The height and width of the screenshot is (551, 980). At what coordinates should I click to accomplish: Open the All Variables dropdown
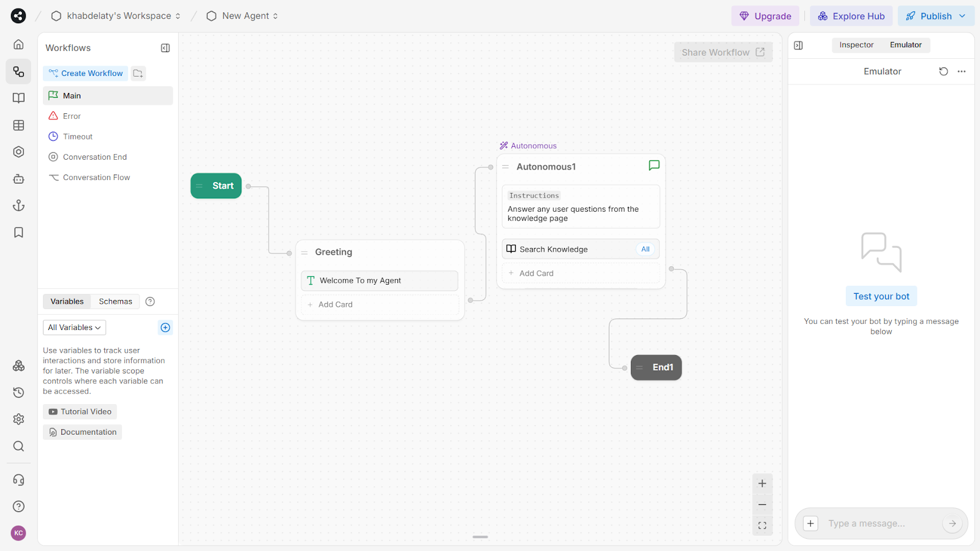[x=74, y=328]
